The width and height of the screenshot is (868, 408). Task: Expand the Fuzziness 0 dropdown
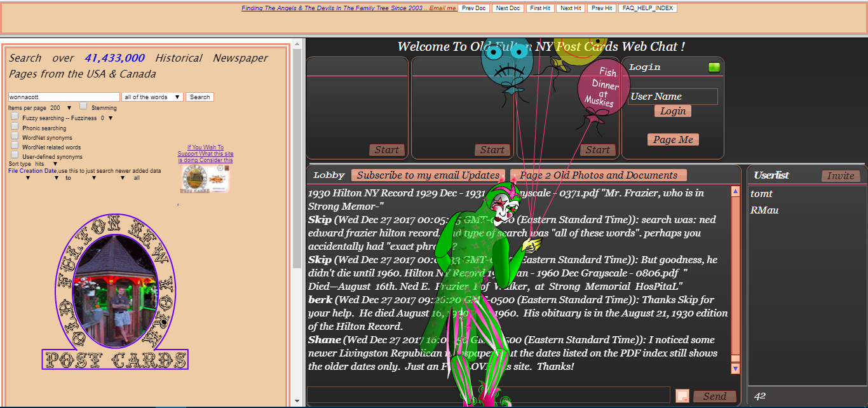point(107,118)
